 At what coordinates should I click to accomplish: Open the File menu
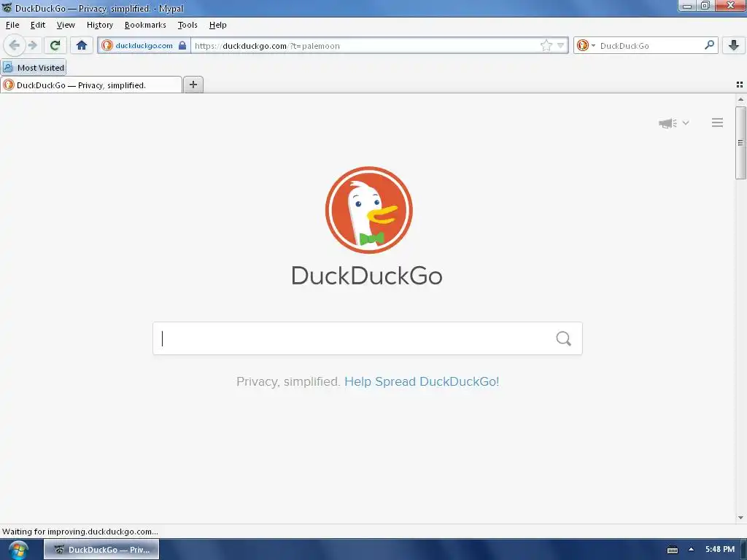[x=12, y=25]
